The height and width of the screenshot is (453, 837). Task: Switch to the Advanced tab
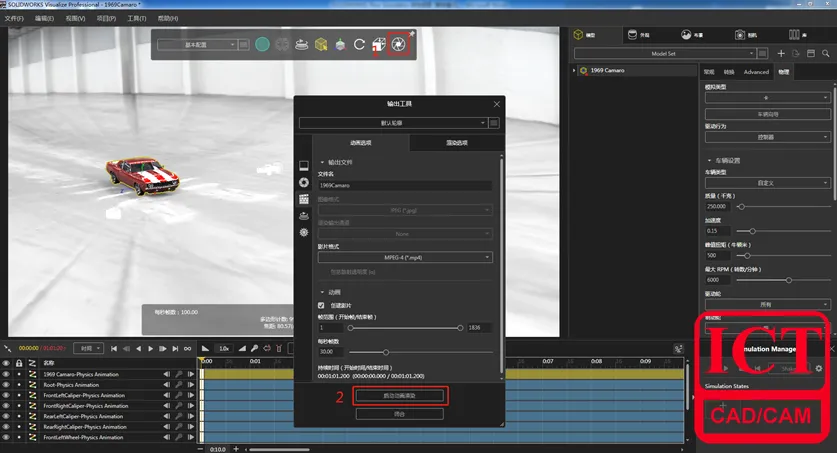click(x=756, y=71)
